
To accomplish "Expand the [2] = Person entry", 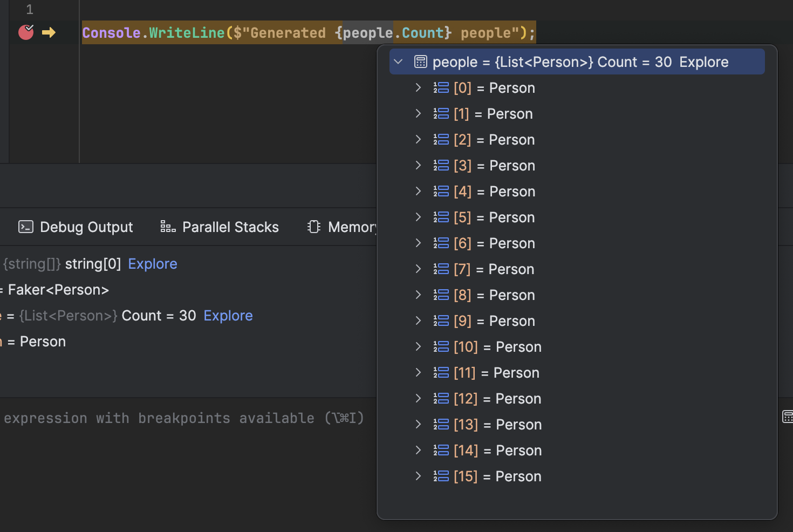I will (418, 140).
